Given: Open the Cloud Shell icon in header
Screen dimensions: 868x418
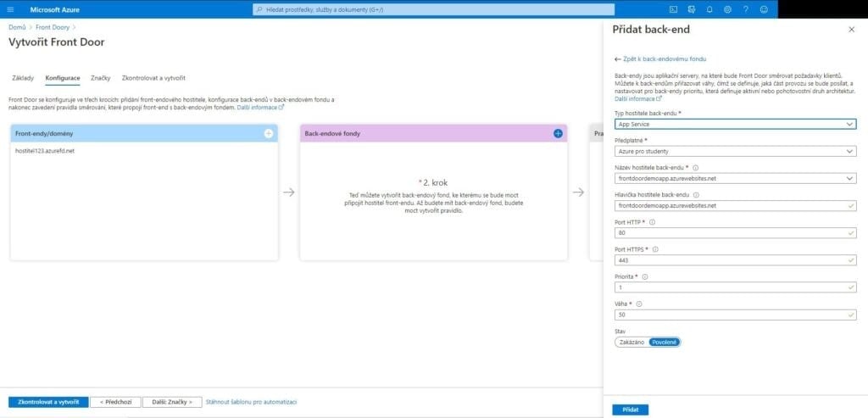Looking at the screenshot, I should coord(673,9).
